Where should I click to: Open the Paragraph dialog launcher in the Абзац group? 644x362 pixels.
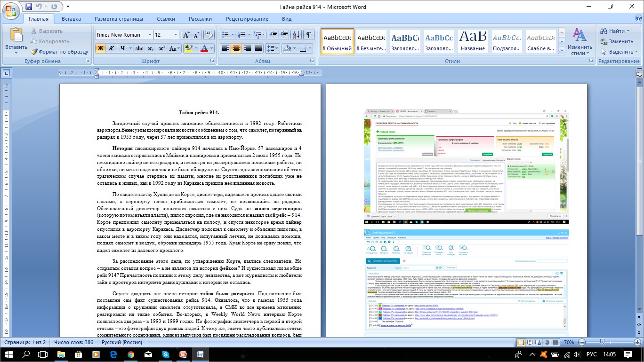[x=311, y=62]
